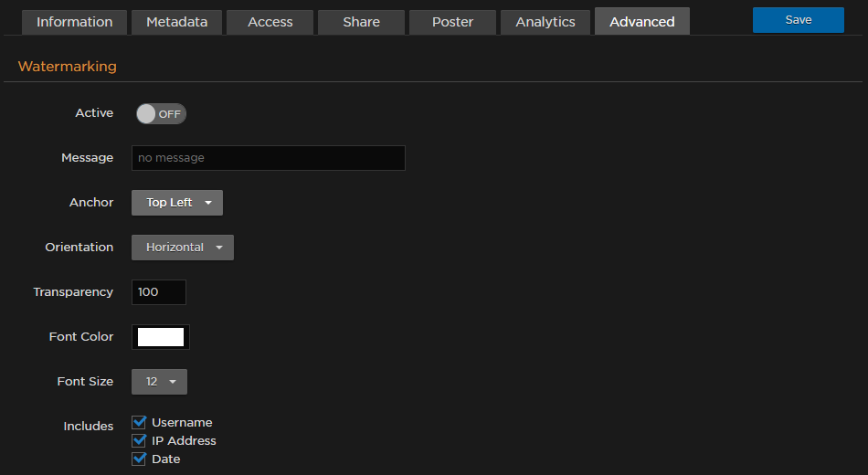Click the Watermarking section heading
Viewport: 868px width, 475px height.
tap(68, 67)
